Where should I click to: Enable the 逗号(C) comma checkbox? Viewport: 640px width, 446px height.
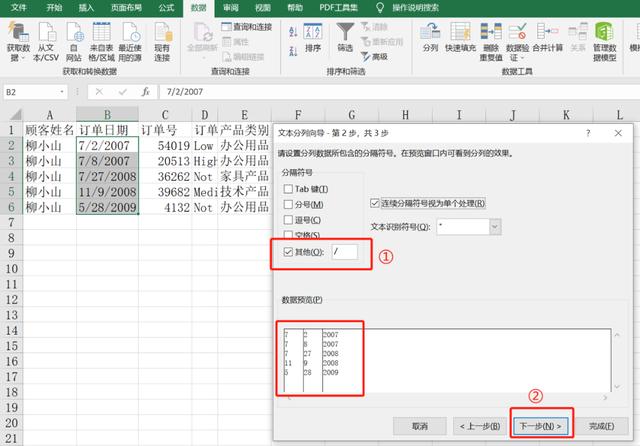point(288,220)
